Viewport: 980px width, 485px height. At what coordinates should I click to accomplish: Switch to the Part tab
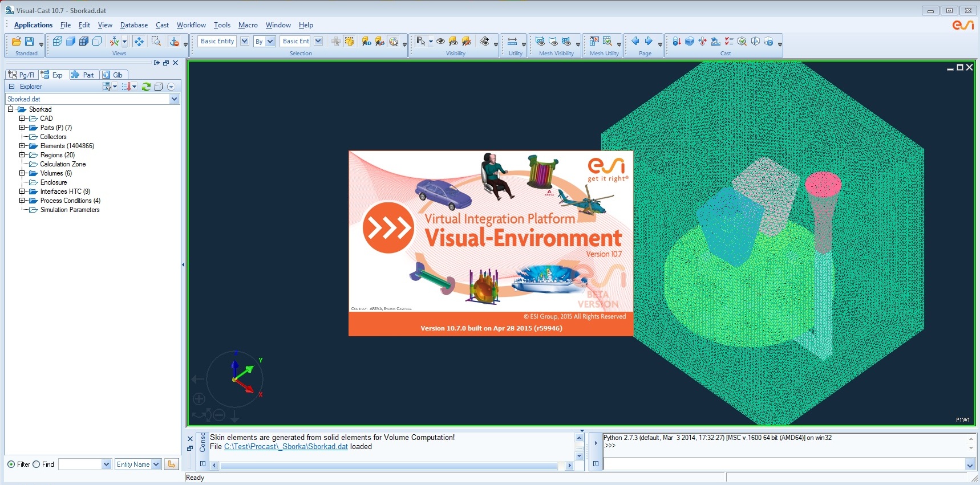83,75
